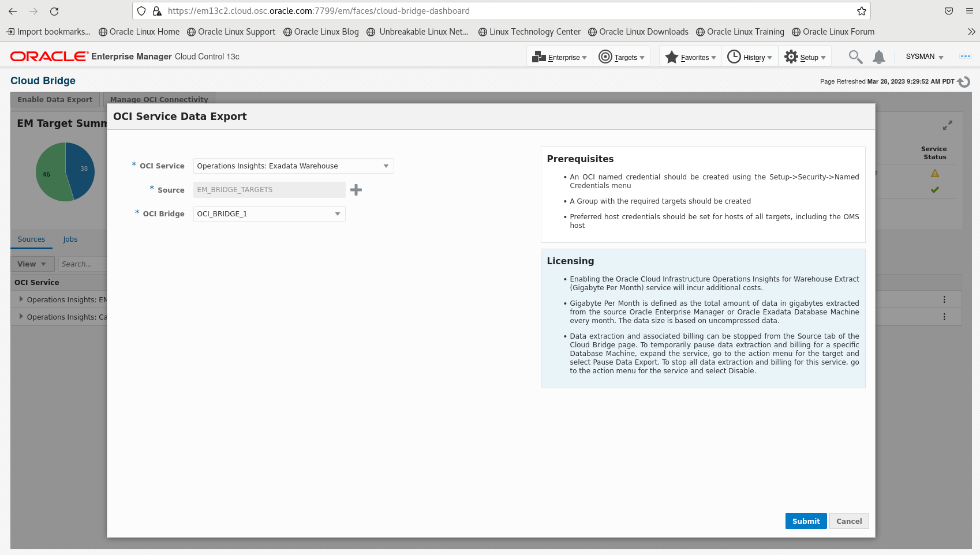Click the site security padlock icon
The height and width of the screenshot is (555, 980).
click(x=156, y=11)
